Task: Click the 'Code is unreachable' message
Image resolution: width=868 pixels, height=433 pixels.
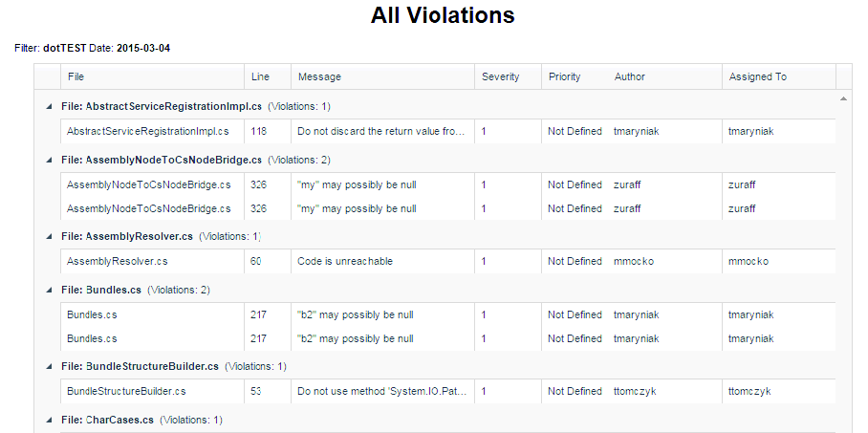Action: pyautogui.click(x=382, y=261)
